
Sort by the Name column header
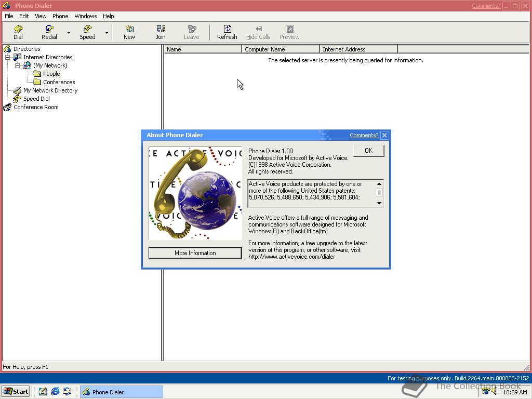pos(203,49)
